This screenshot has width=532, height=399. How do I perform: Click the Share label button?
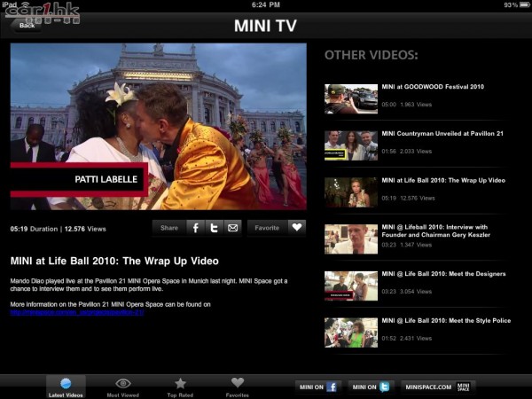coord(169,228)
